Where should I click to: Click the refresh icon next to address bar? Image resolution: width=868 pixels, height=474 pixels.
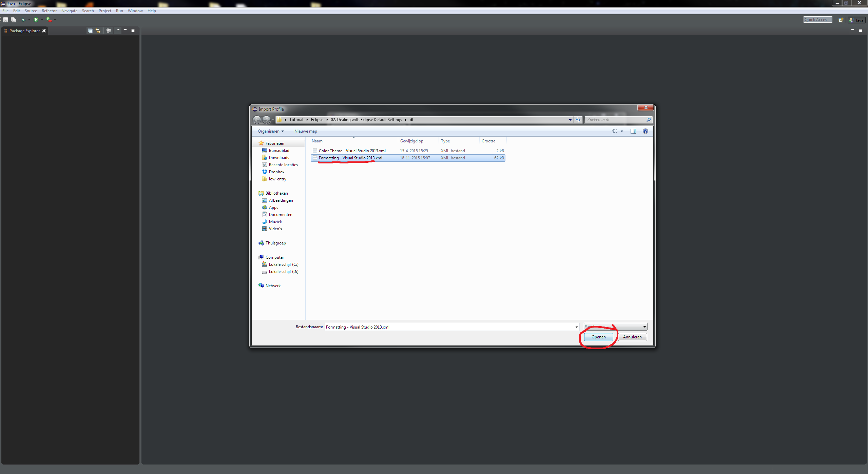pyautogui.click(x=577, y=120)
